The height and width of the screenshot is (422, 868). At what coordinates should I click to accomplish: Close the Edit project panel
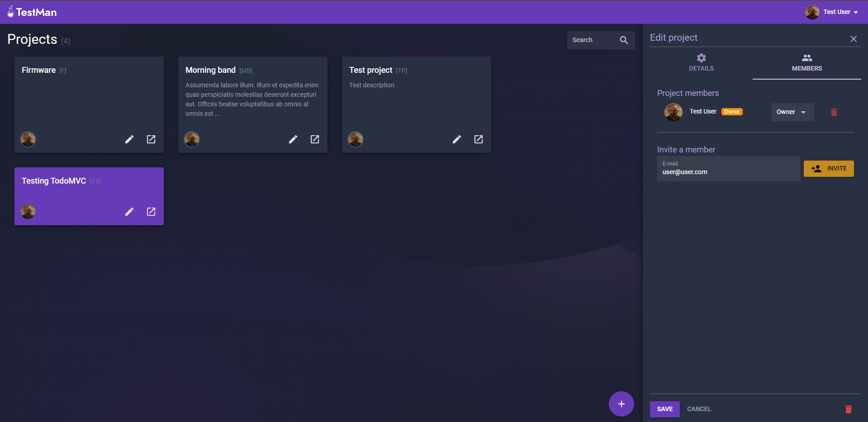point(854,39)
